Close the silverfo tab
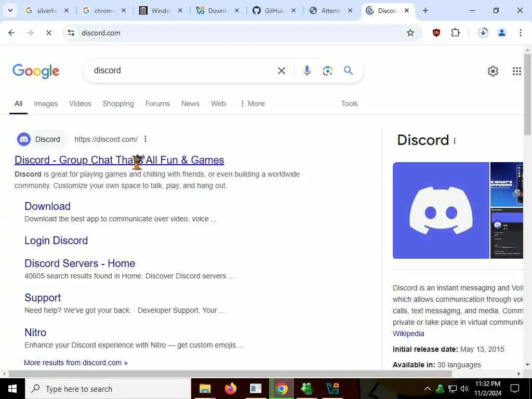The height and width of the screenshot is (399, 532). tap(66, 10)
